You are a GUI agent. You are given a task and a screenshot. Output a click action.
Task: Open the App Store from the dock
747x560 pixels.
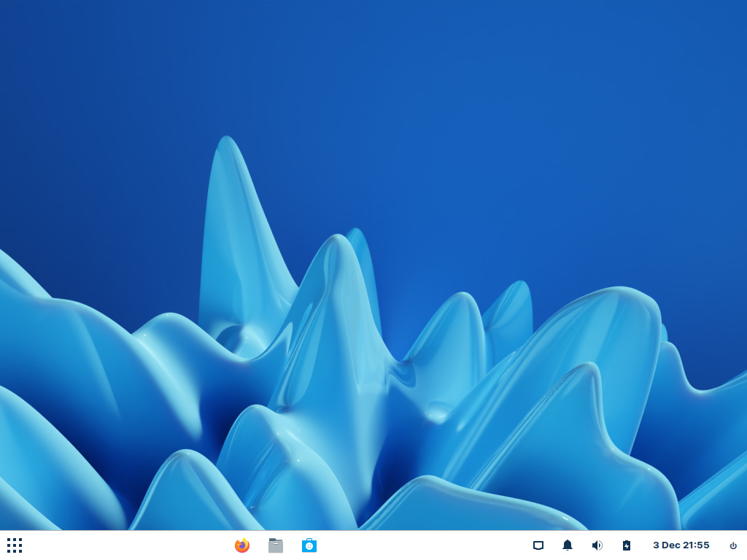point(309,545)
